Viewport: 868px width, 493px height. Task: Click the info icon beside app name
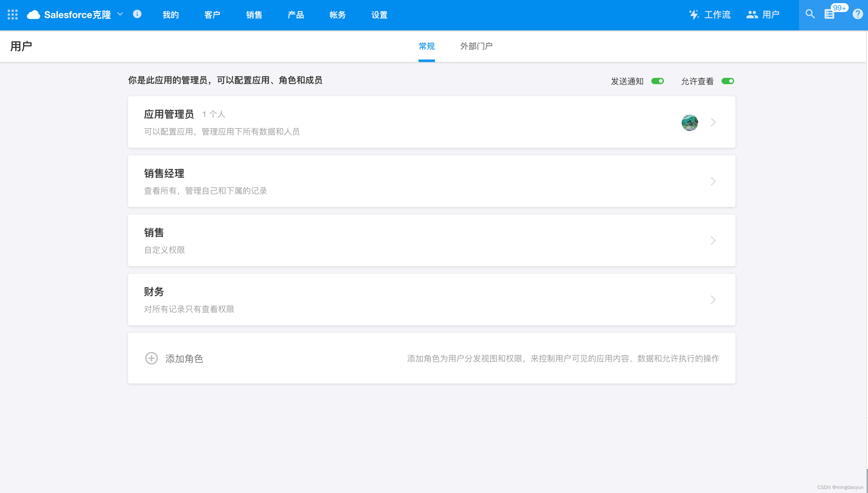pyautogui.click(x=137, y=15)
